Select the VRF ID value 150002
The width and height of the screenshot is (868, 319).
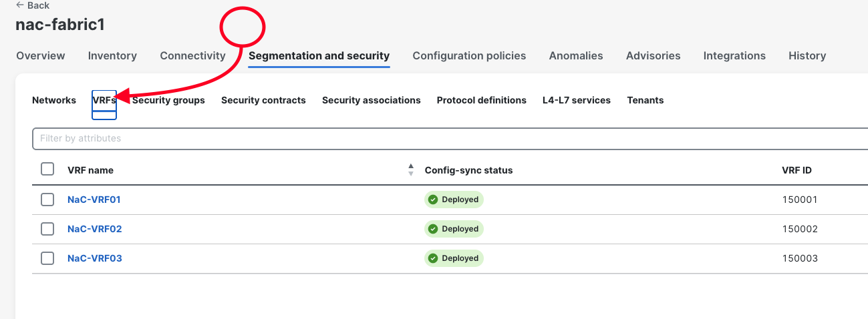(x=800, y=229)
